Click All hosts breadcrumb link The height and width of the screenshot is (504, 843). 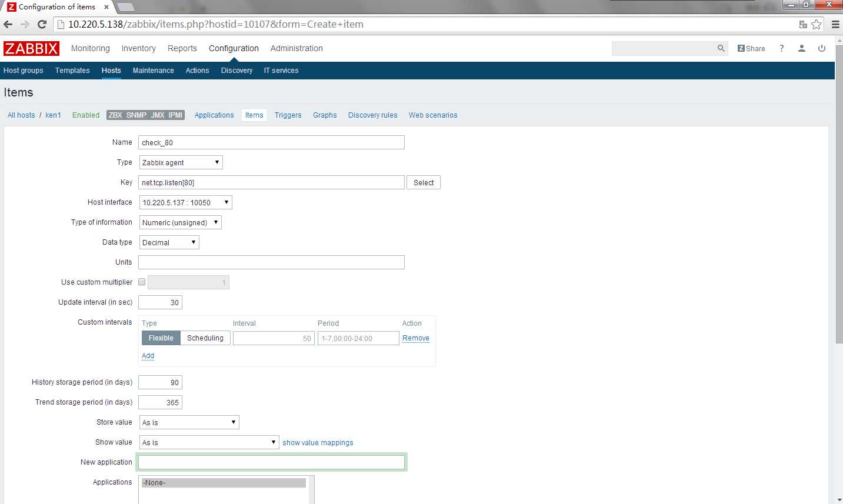tap(21, 115)
